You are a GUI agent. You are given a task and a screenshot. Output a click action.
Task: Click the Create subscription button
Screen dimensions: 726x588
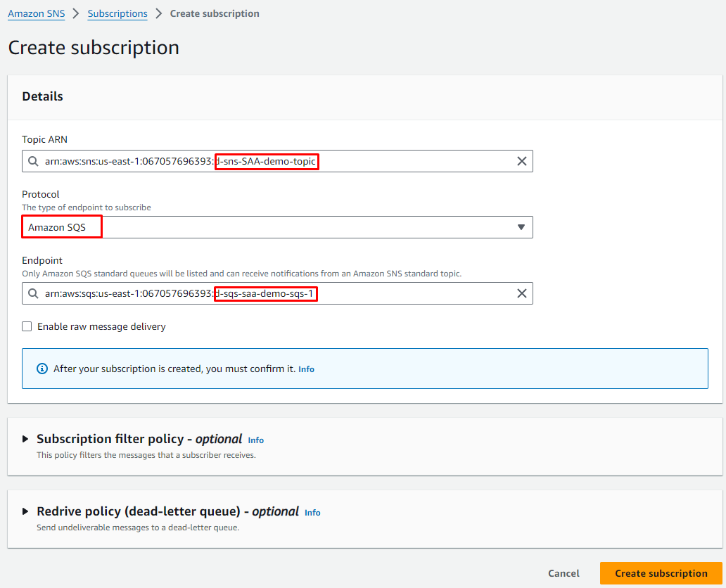pyautogui.click(x=661, y=573)
